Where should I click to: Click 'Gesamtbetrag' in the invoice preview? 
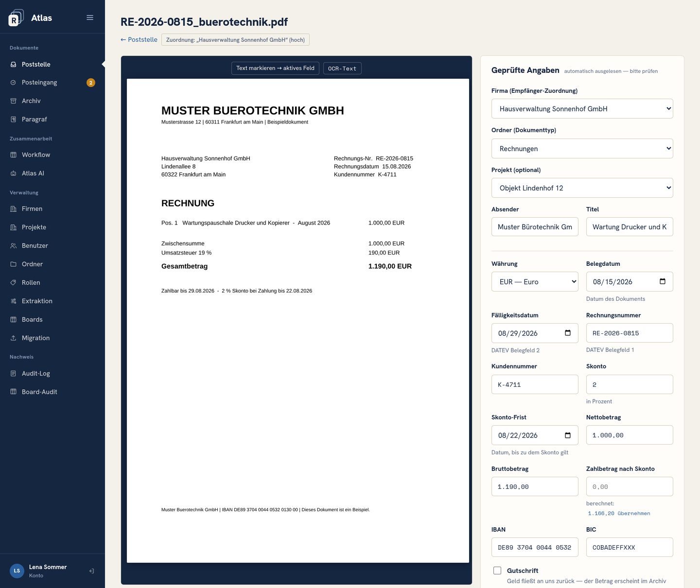tap(184, 266)
